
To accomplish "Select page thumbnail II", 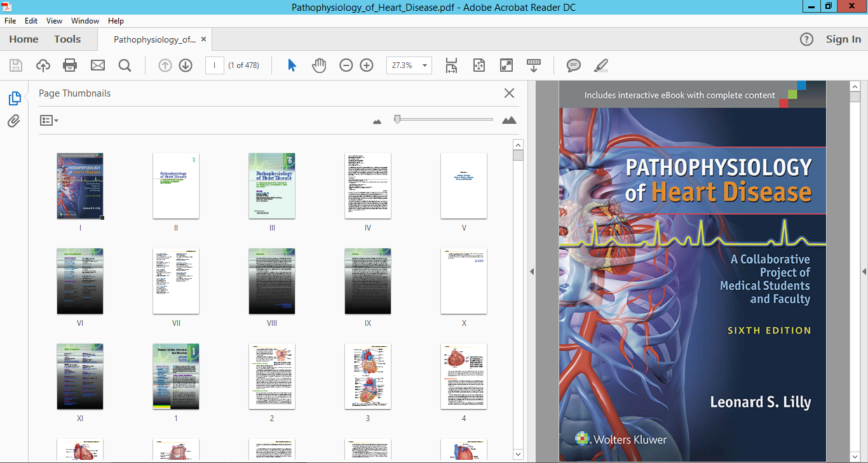I will tap(176, 186).
